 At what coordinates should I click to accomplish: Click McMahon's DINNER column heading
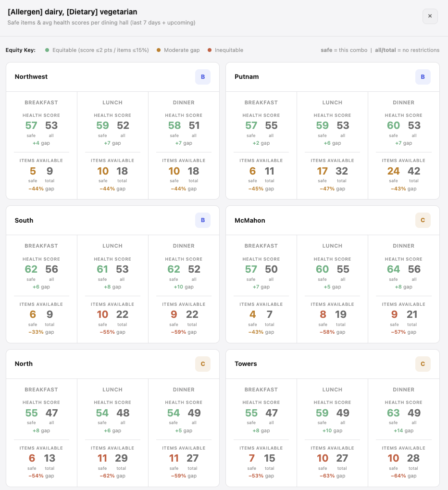[404, 246]
